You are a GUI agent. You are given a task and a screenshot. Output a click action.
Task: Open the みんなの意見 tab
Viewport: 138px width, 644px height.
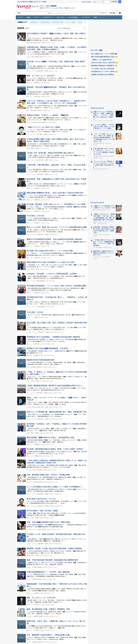[73, 17]
